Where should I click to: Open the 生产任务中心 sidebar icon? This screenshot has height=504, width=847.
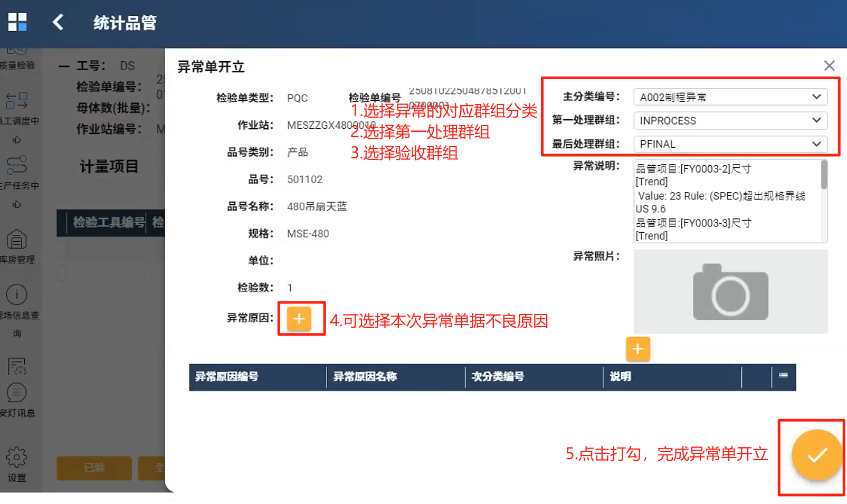[x=16, y=165]
